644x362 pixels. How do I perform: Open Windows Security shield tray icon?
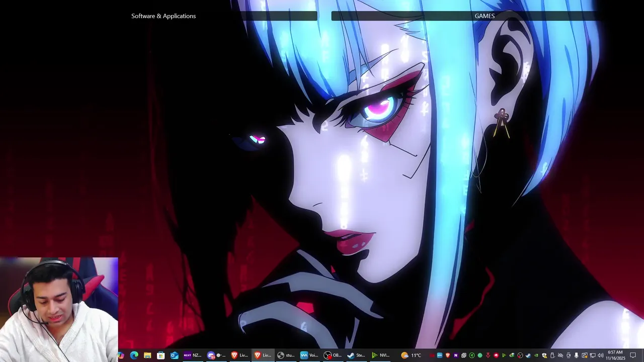tap(544, 355)
